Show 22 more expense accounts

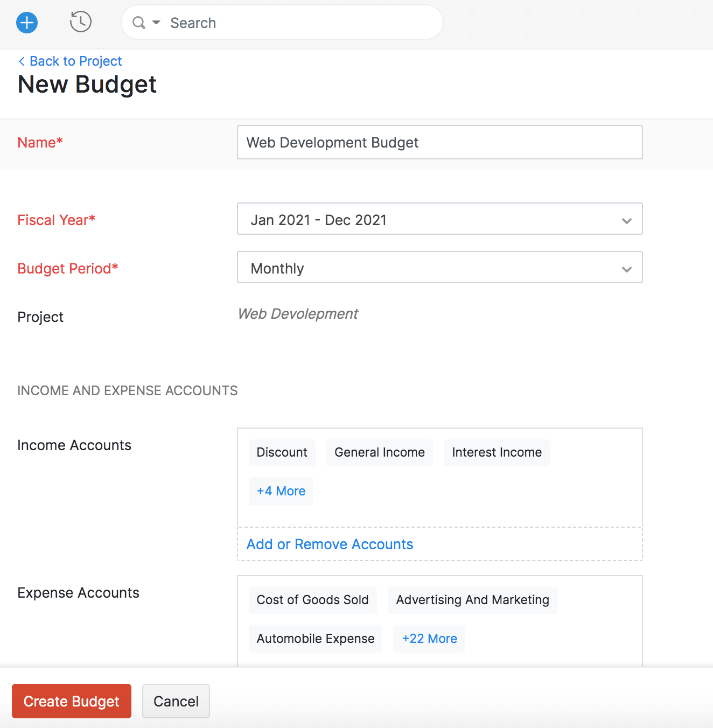(429, 638)
